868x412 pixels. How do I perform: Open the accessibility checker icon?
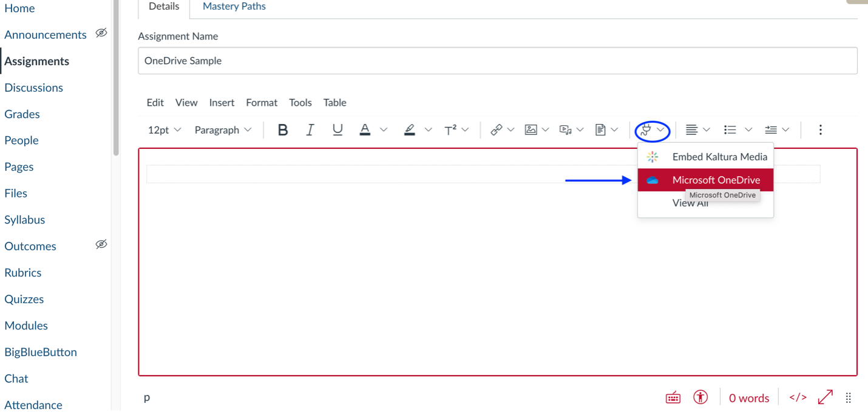(x=700, y=397)
